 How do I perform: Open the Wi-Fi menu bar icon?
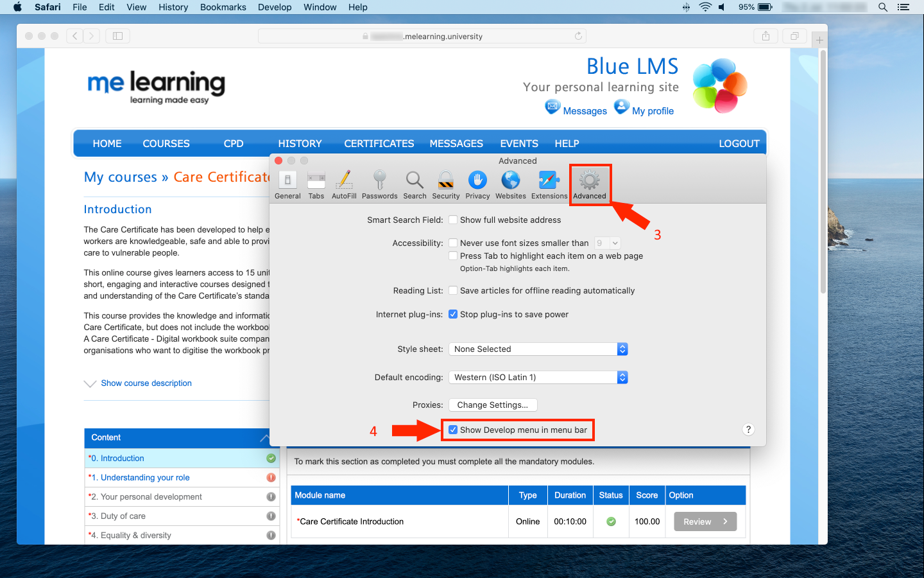705,7
